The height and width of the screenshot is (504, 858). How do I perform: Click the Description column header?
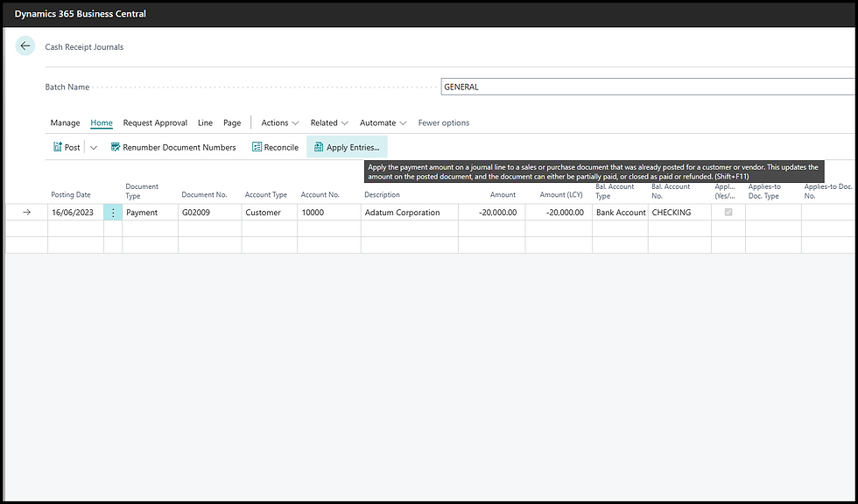[382, 194]
